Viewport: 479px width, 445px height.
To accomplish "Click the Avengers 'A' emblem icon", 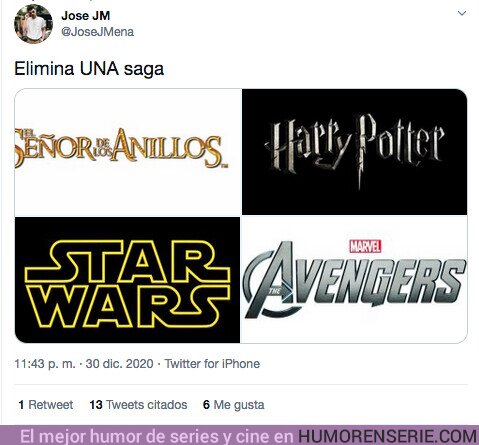I will tap(272, 280).
